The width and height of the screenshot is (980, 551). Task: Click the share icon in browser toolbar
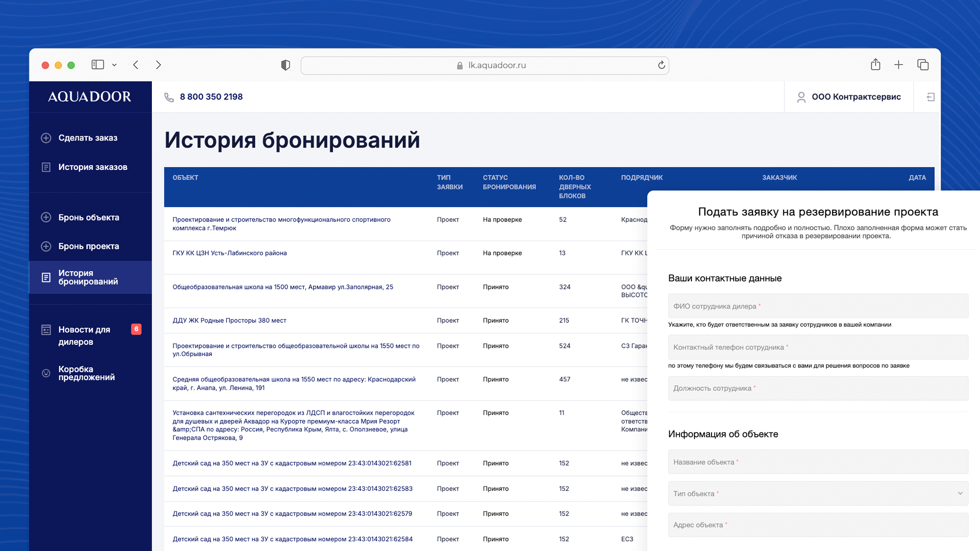876,64
